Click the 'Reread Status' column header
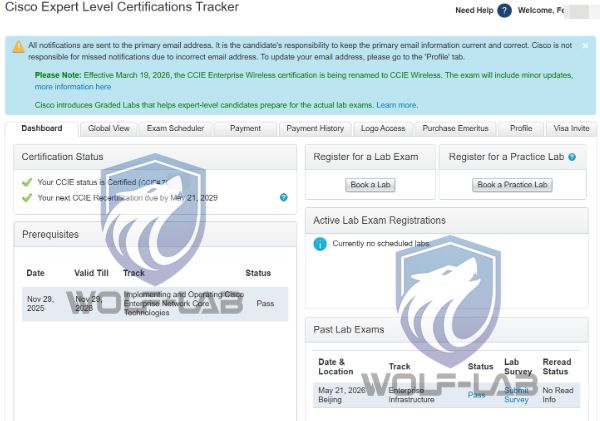 [557, 367]
